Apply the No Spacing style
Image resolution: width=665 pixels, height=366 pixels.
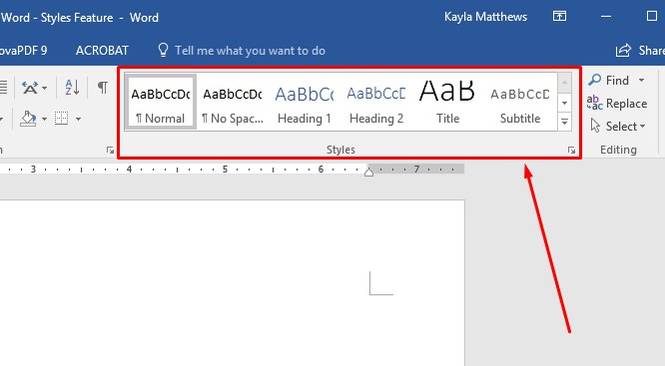point(232,102)
